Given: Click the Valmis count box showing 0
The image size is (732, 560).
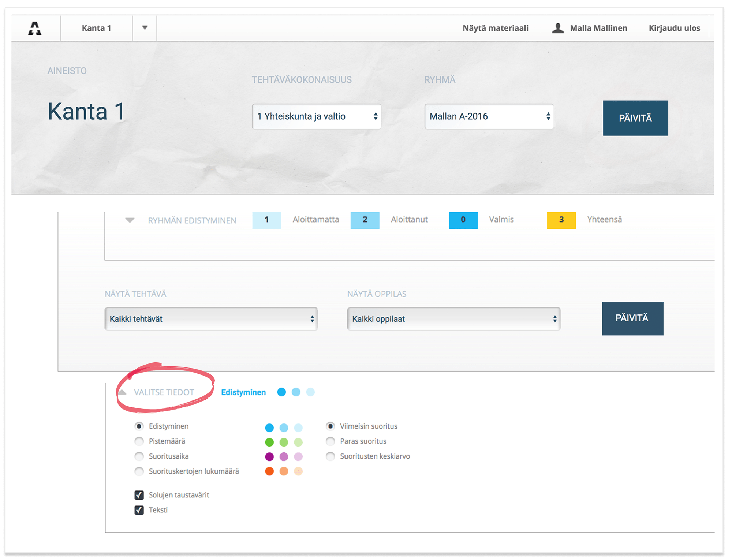Looking at the screenshot, I should click(463, 220).
